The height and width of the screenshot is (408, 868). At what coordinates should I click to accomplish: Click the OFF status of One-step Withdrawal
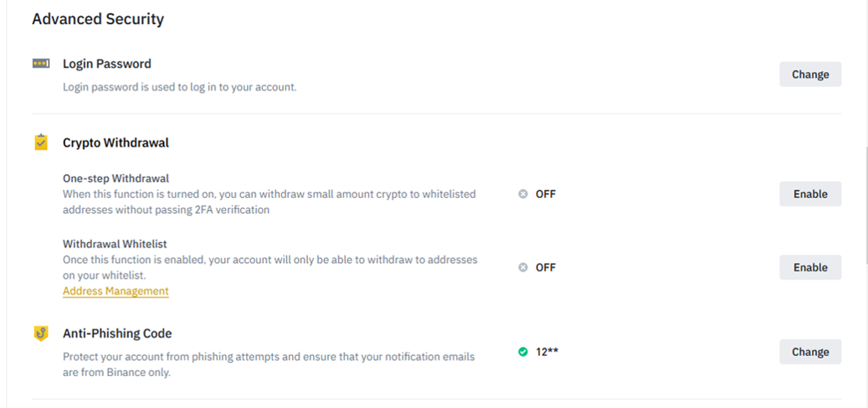coord(545,194)
